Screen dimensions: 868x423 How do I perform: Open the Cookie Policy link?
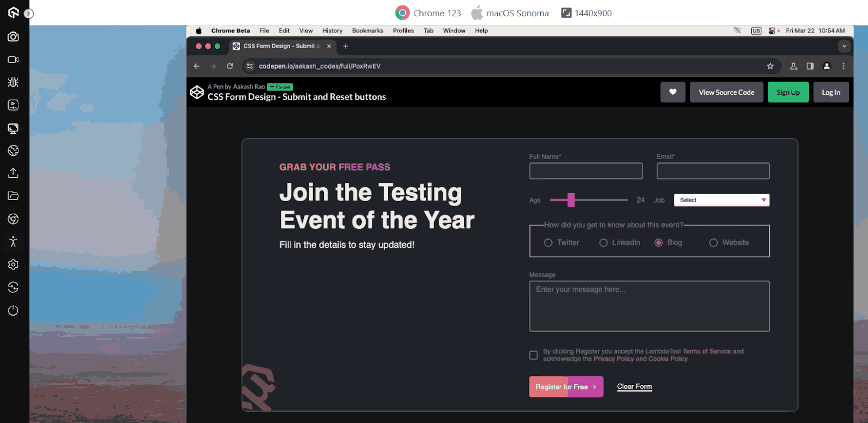(668, 359)
